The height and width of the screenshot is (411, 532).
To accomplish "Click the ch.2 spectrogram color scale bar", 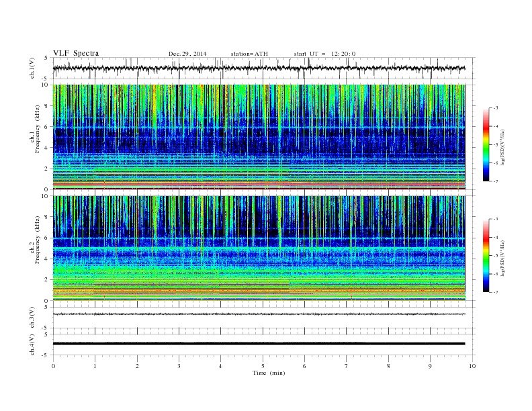I will [x=486, y=255].
